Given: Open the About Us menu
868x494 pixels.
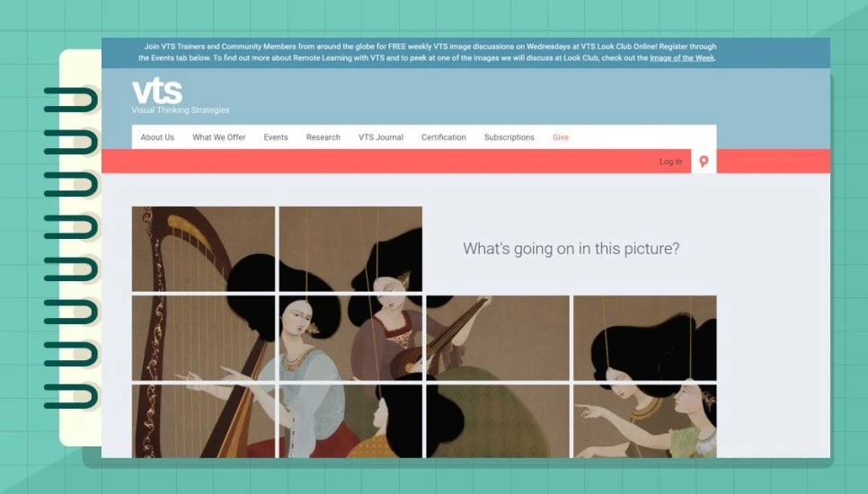Looking at the screenshot, I should click(157, 137).
